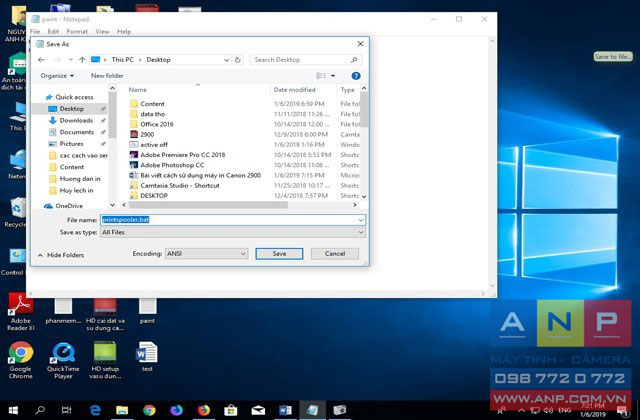Click the taskbar search magnifier
The width and height of the screenshot is (640, 420).
click(40, 410)
